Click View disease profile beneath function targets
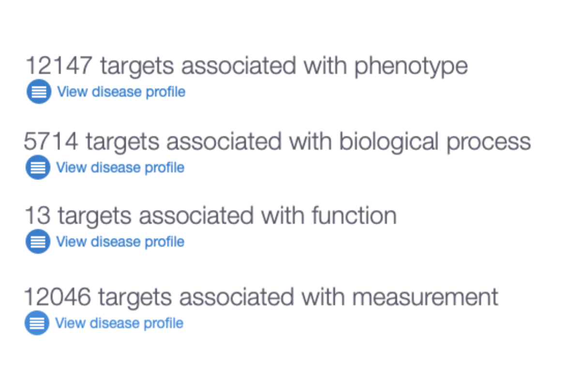This screenshot has width=567, height=392. pyautogui.click(x=121, y=241)
